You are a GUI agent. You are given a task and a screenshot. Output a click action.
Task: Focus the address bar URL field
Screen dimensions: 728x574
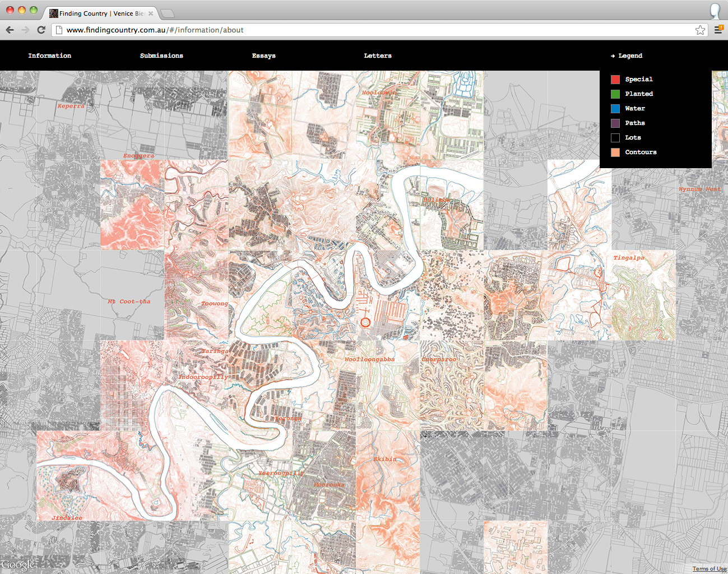[378, 30]
